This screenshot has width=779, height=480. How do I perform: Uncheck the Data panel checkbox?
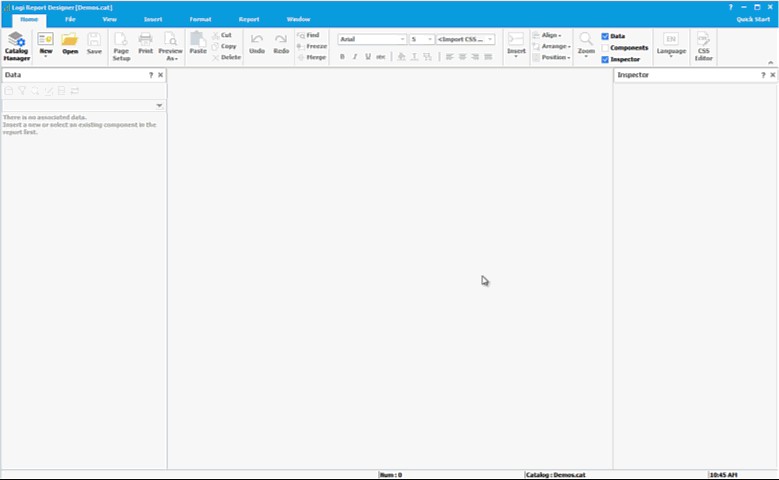pos(605,36)
